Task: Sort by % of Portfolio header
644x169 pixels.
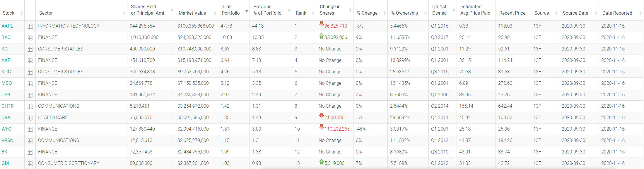Action: (x=230, y=10)
